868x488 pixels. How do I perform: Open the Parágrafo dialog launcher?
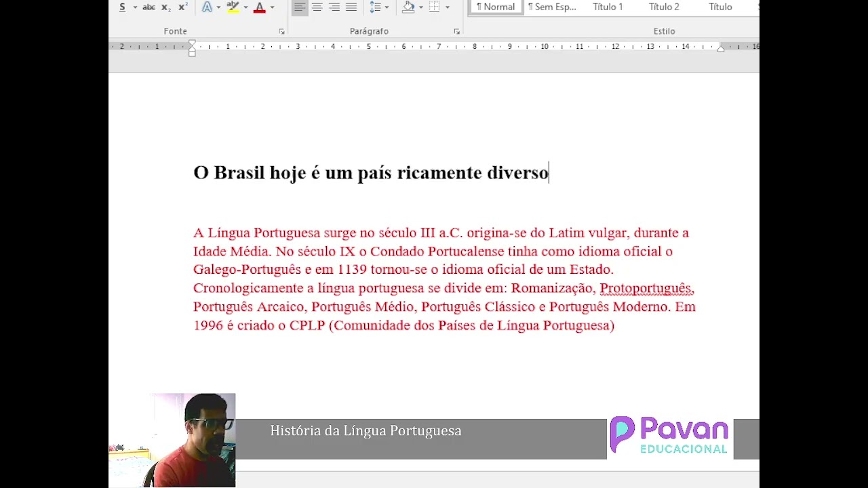point(456,32)
